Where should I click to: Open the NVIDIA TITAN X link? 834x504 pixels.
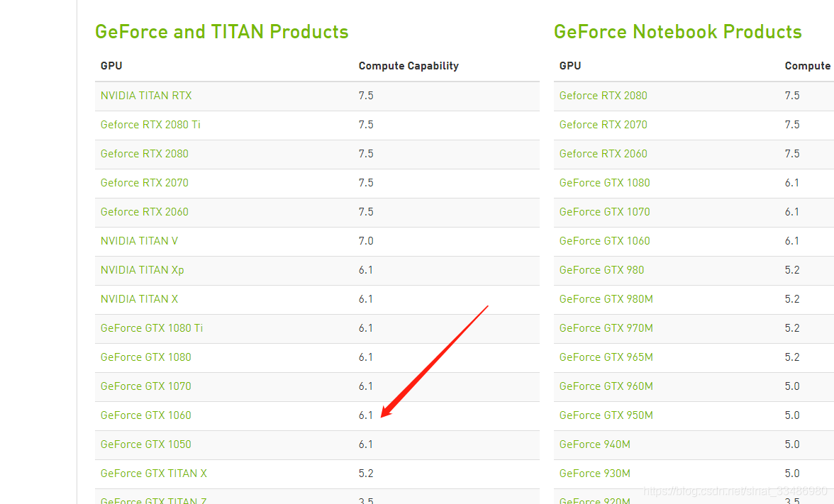[x=139, y=299]
